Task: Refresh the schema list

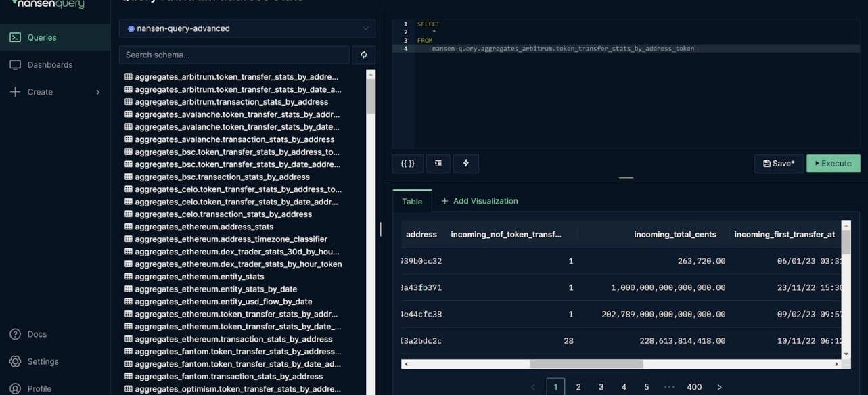Action: 364,55
